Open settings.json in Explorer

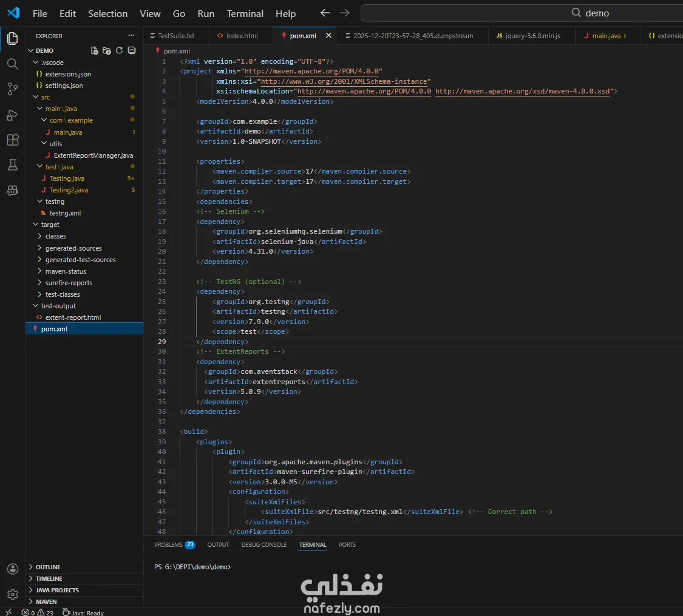64,86
